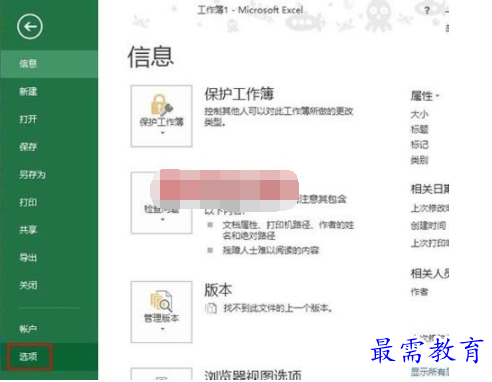Click the 管理版本 icon button
This screenshot has width=492, height=382.
pyautogui.click(x=162, y=312)
